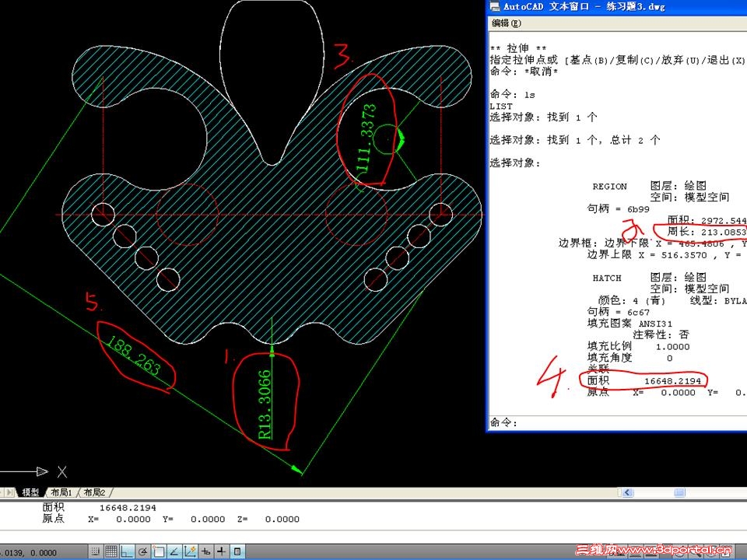
Task: Select the white teardrop outline at the top of the drawing
Action: point(273,82)
